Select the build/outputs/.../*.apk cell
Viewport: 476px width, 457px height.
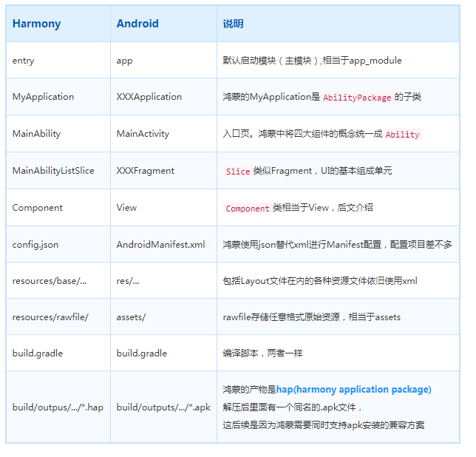coord(163,407)
